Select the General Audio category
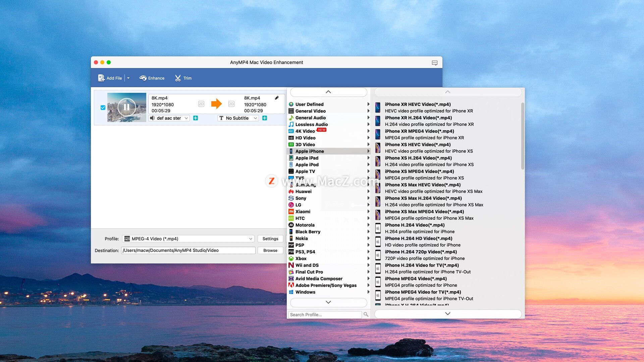This screenshot has width=644, height=362. tap(329, 118)
